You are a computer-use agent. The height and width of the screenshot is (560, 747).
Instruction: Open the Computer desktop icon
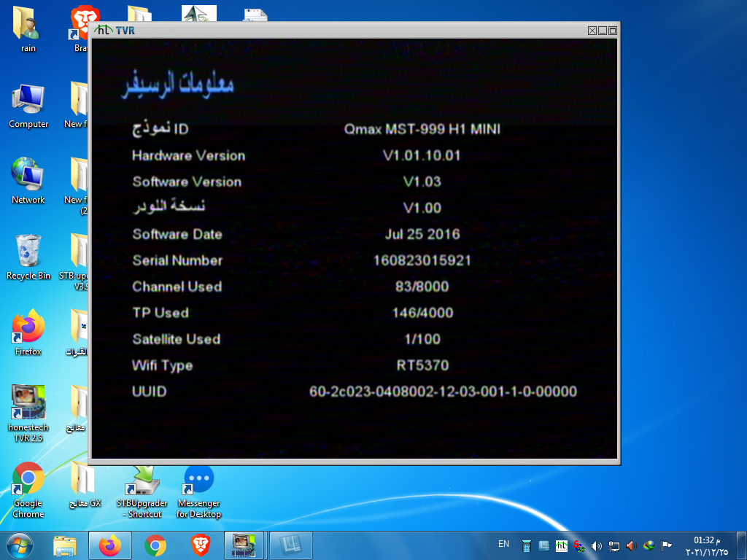[28, 106]
